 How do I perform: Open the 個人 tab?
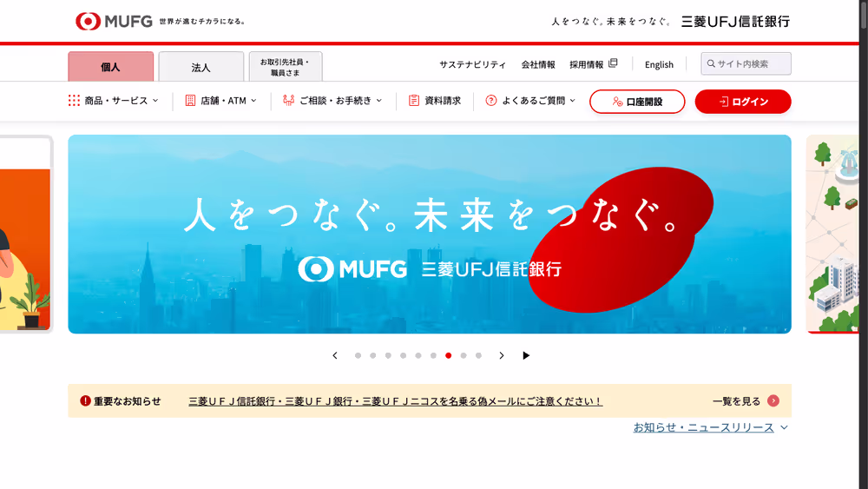[x=111, y=66]
